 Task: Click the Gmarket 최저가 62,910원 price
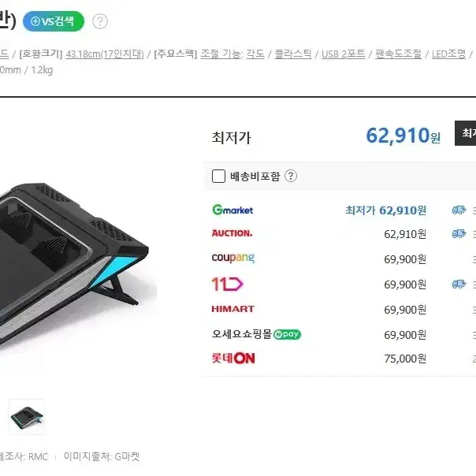tap(386, 210)
